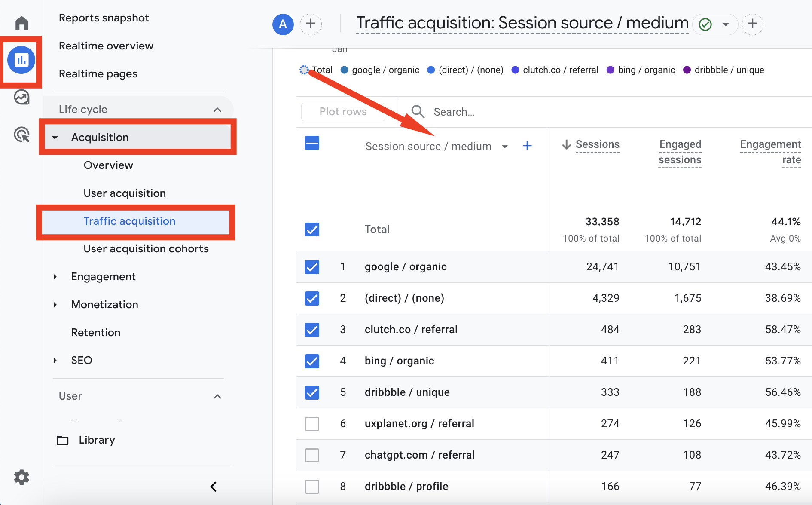This screenshot has width=812, height=505.
Task: Open Realtime overview
Action: pyautogui.click(x=106, y=46)
